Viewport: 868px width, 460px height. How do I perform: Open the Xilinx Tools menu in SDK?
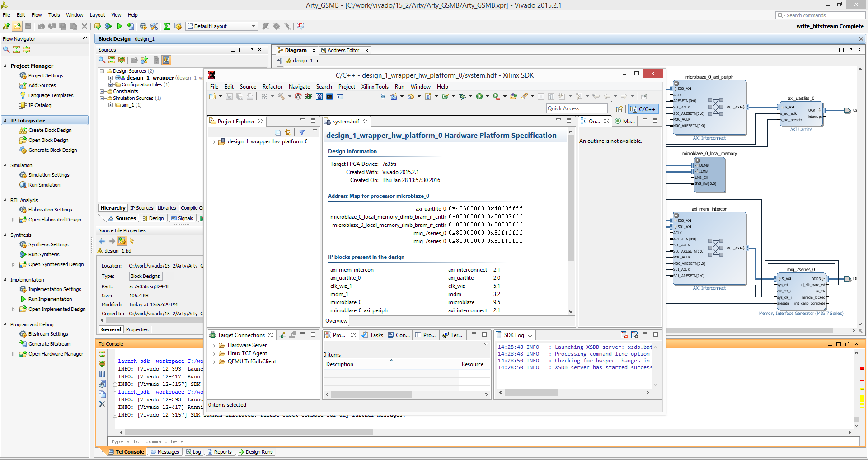(375, 87)
